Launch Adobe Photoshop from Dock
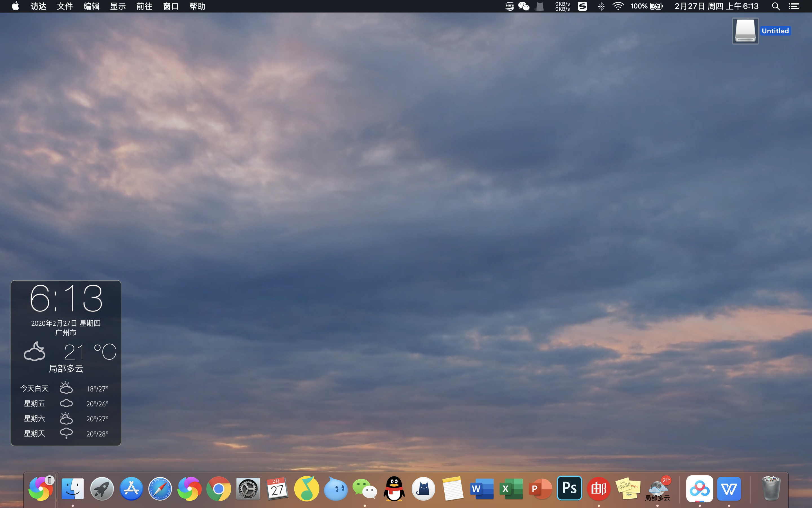 tap(570, 488)
